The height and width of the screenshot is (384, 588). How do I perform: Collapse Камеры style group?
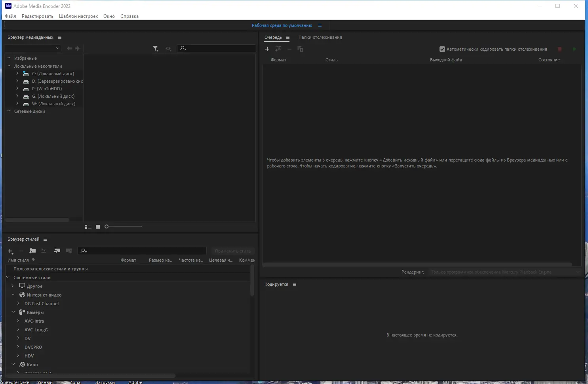pyautogui.click(x=13, y=312)
